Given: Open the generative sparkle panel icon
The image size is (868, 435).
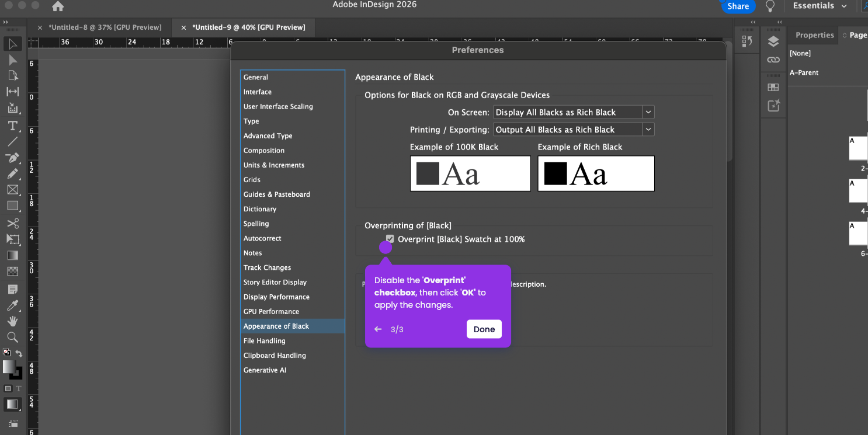Looking at the screenshot, I should coord(773,106).
